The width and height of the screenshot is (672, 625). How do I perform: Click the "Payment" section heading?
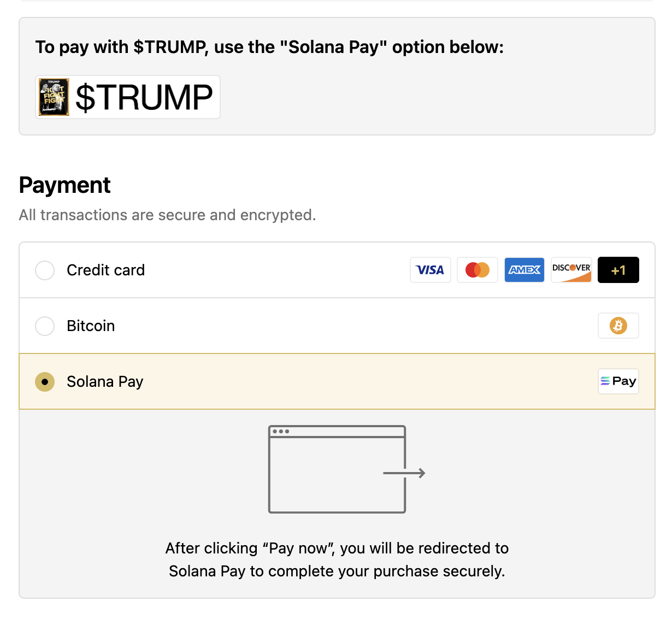(64, 185)
